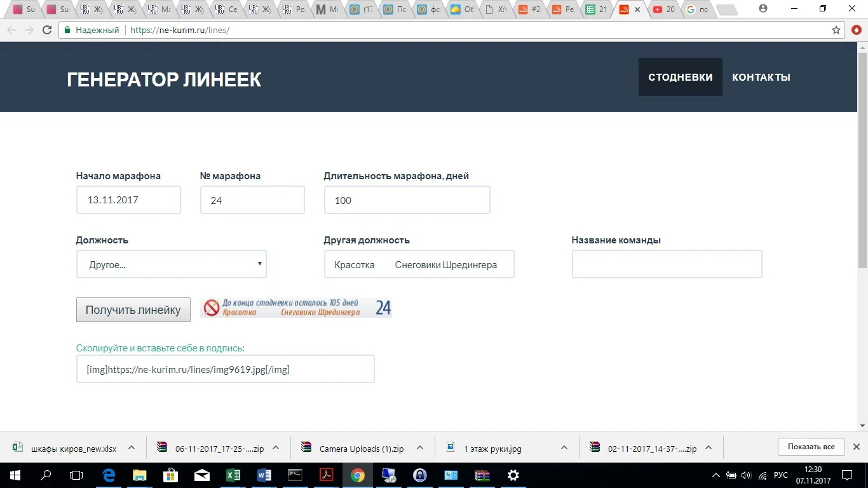The image size is (868, 488).
Task: Open the Должность dropdown showing Другое...
Action: coord(172,264)
